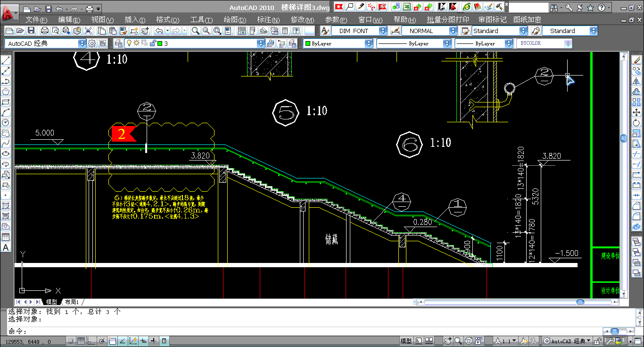Click the Plot (printer) icon

pyautogui.click(x=45, y=31)
